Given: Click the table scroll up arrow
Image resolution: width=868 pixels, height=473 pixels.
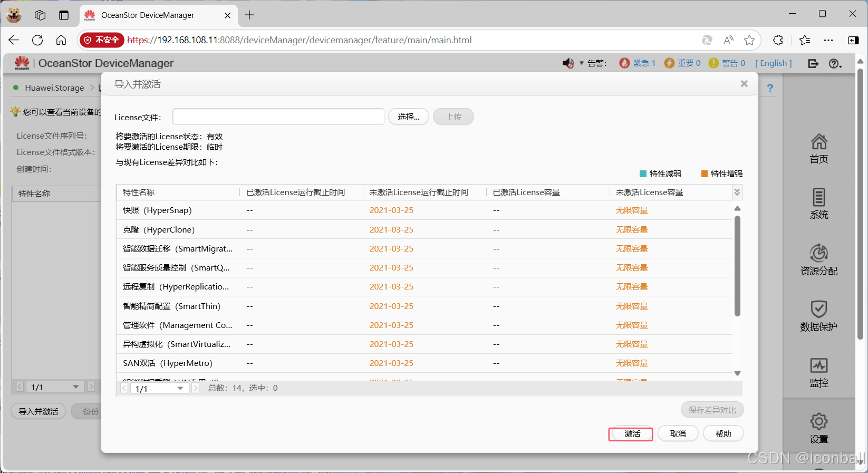Looking at the screenshot, I should pos(737,209).
